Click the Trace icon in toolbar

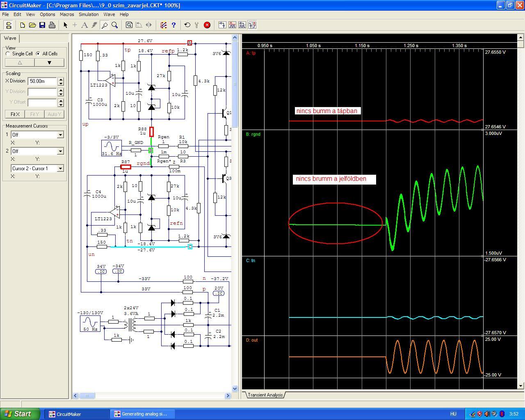point(222,25)
